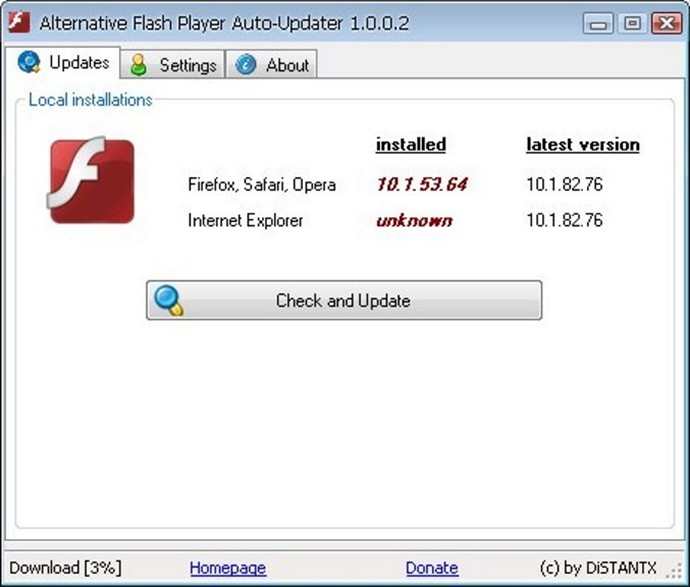
Task: Click the magnifying glass icon on update button
Action: (169, 301)
